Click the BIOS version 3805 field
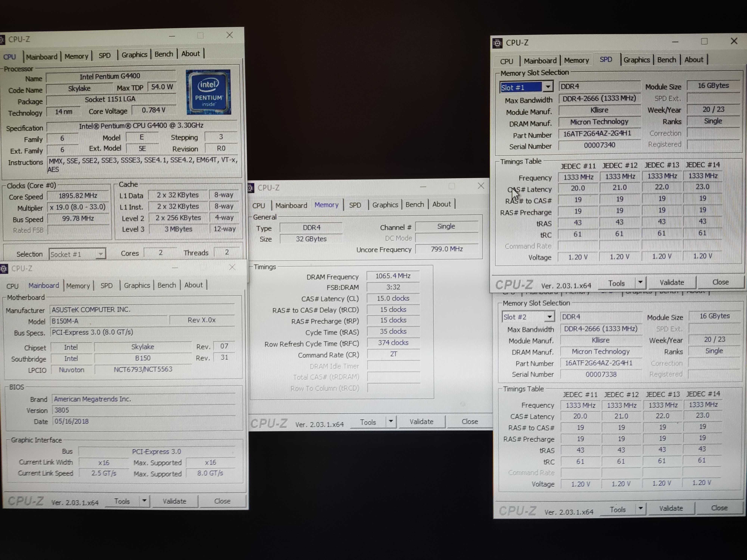 [144, 410]
